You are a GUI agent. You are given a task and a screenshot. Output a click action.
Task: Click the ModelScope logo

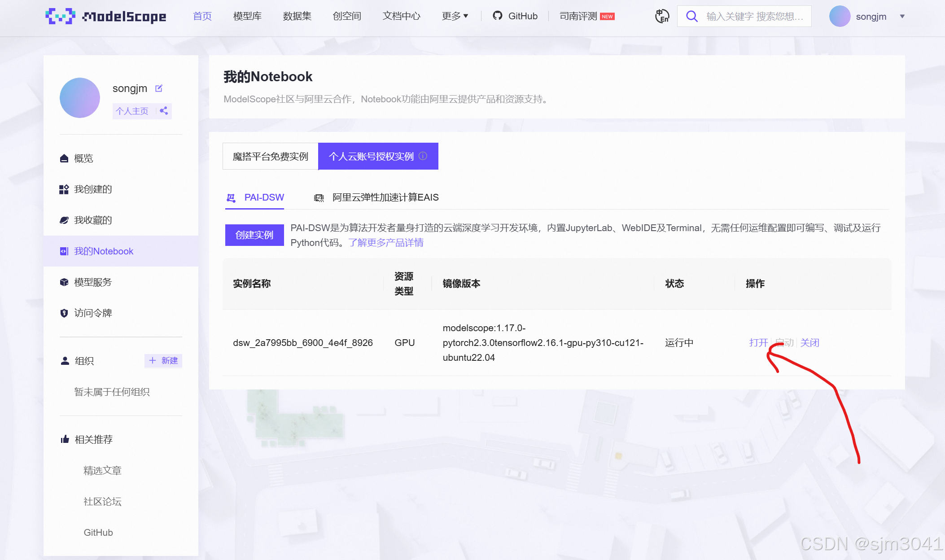click(106, 16)
